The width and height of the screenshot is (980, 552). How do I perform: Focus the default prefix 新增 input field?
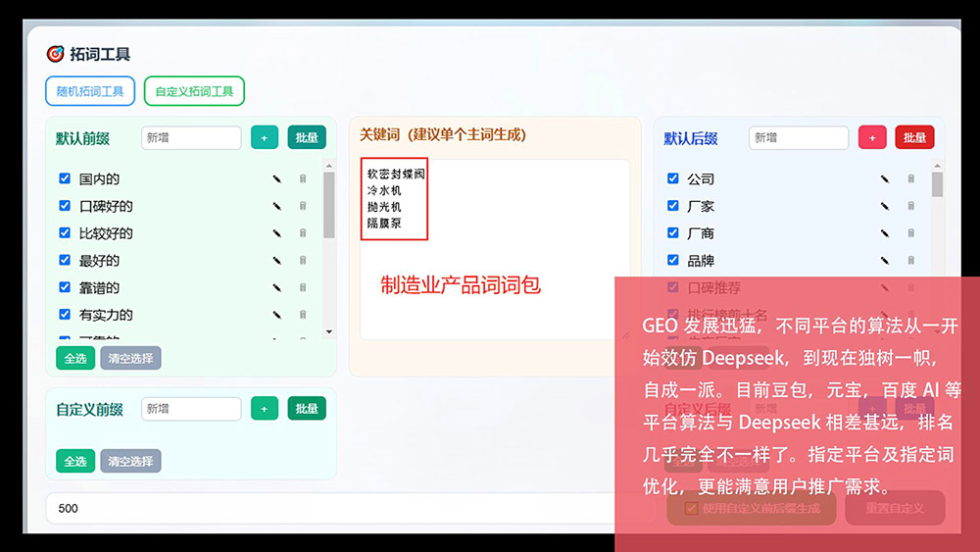(191, 137)
